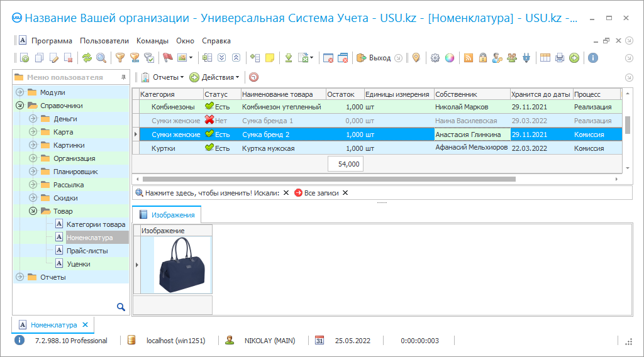The image size is (644, 357).
Task: Click the expand all double-chevron down icon
Action: (222, 58)
